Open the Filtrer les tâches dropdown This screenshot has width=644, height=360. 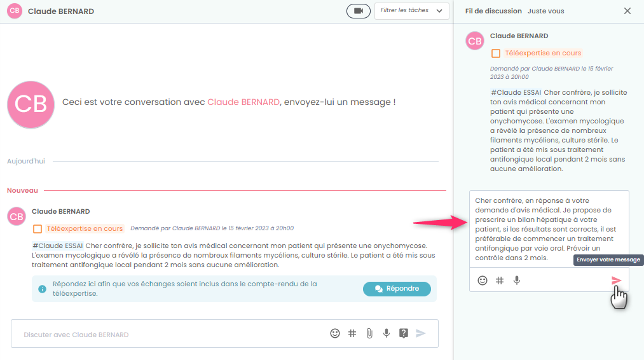(x=412, y=11)
